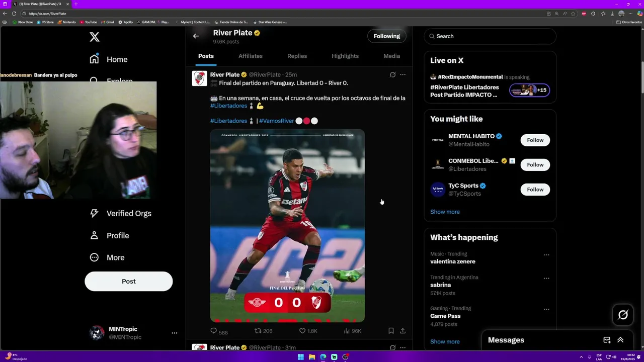644x362 pixels.
Task: Open Edge Copilot icon
Action: tap(639, 14)
